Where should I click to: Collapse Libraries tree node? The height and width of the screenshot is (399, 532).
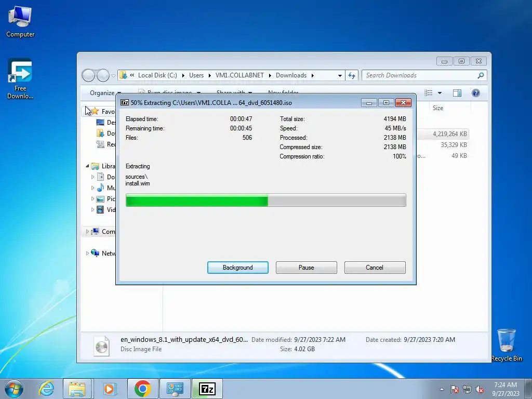pyautogui.click(x=87, y=166)
